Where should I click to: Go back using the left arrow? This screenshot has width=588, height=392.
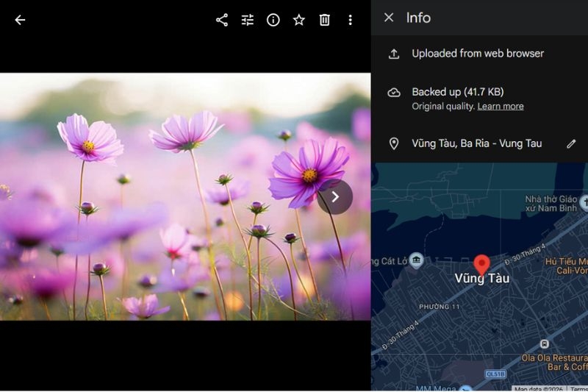click(x=20, y=20)
